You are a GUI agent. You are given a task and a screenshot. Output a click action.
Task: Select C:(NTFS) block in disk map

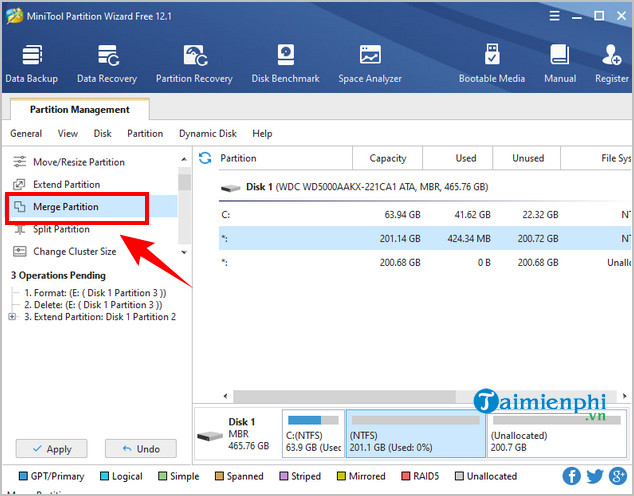(313, 433)
